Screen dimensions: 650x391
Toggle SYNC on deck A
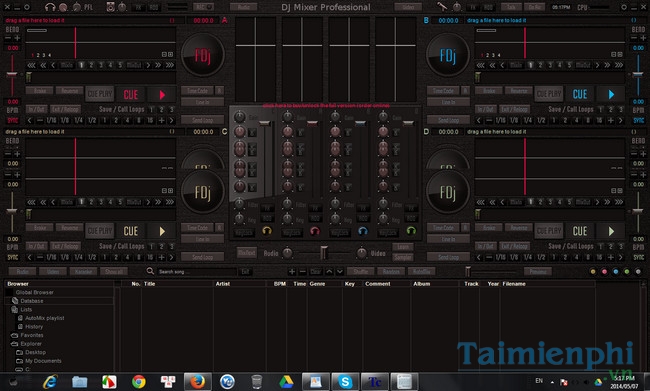coord(12,120)
